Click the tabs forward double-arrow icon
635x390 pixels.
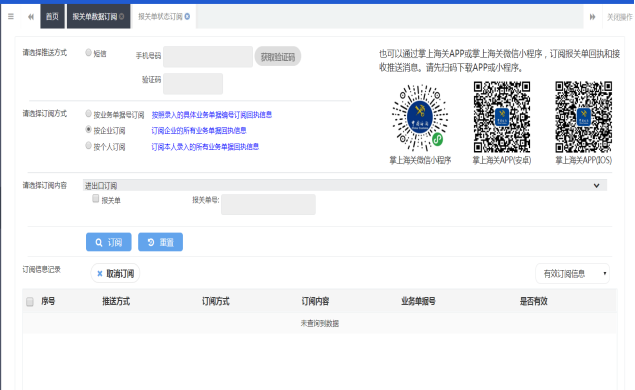tap(592, 17)
